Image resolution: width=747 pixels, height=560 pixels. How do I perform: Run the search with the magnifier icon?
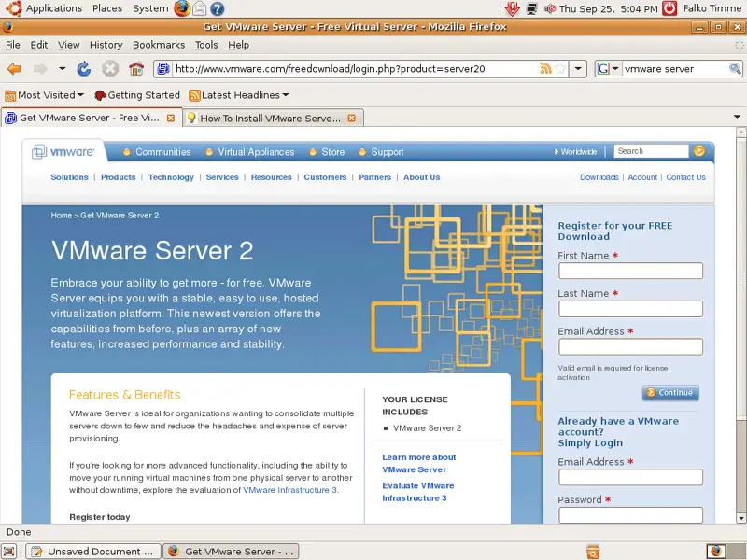735,68
